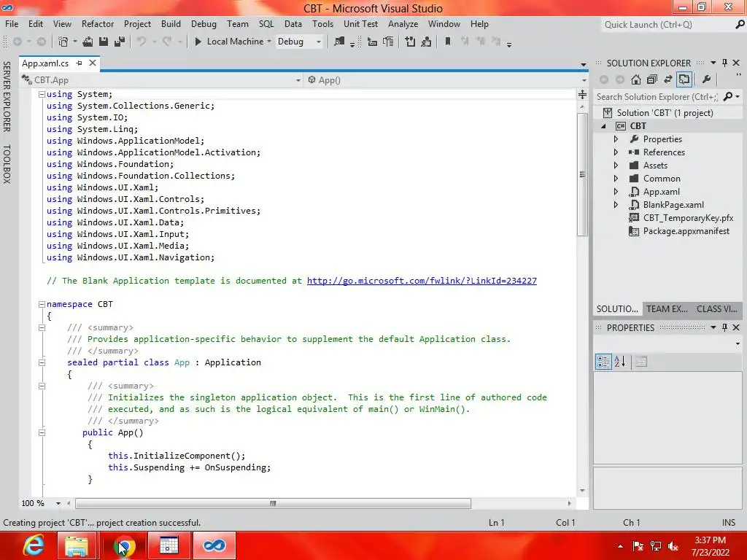Click the volume icon in system tray
The height and width of the screenshot is (560, 747).
[x=673, y=546]
